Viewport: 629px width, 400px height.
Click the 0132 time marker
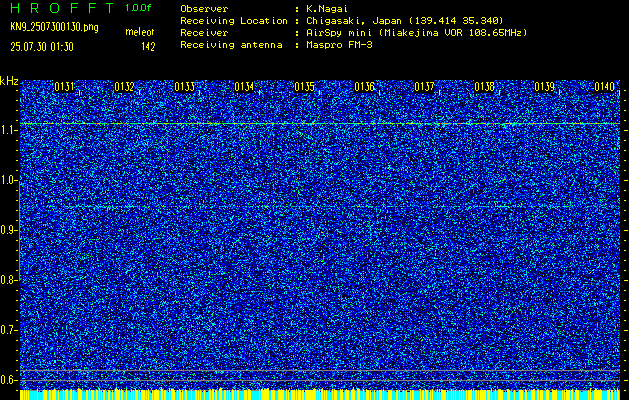[124, 87]
